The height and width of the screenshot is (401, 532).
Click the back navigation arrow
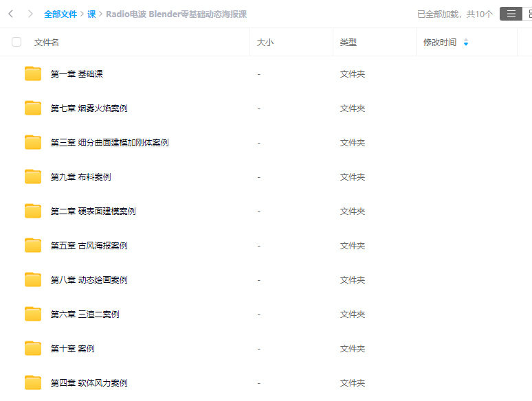pyautogui.click(x=11, y=14)
